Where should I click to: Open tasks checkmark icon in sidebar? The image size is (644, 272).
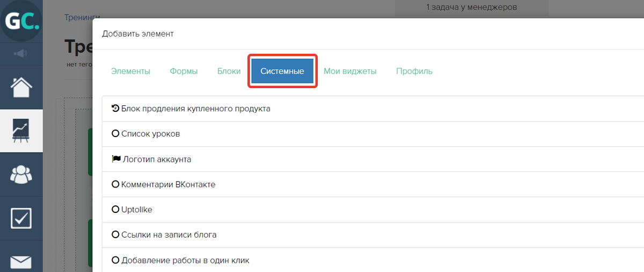pyautogui.click(x=21, y=218)
